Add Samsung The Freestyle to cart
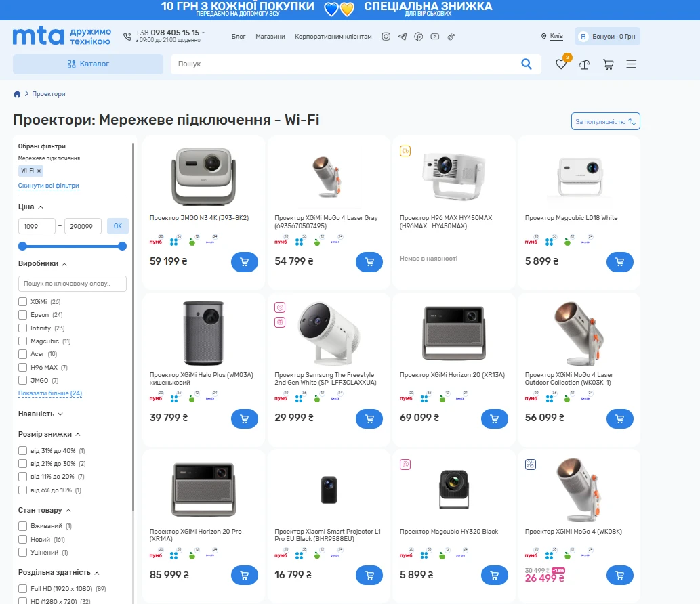 [x=369, y=419]
